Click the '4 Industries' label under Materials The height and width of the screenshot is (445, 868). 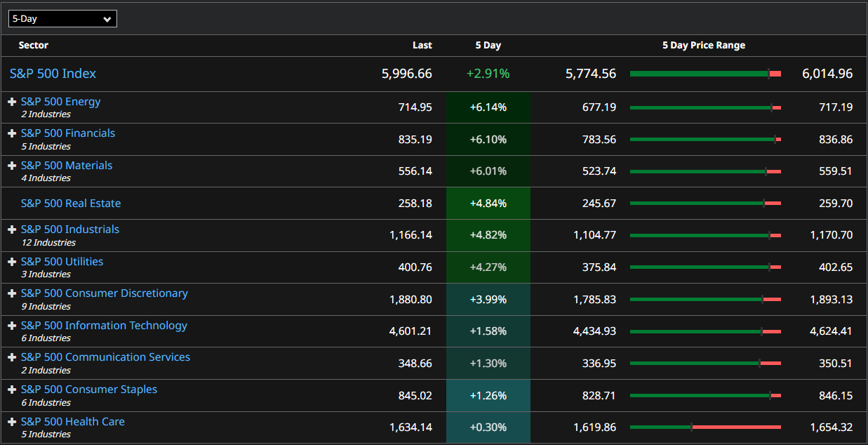click(46, 178)
